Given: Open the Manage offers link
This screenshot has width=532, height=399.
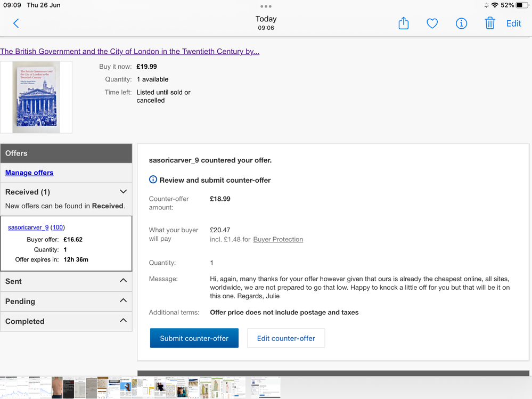Looking at the screenshot, I should [x=29, y=173].
